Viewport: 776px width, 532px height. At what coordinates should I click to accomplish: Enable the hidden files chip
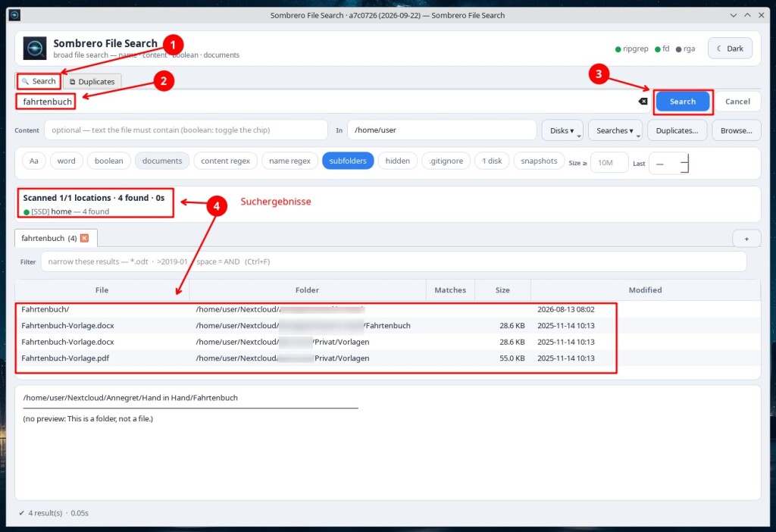click(x=397, y=161)
